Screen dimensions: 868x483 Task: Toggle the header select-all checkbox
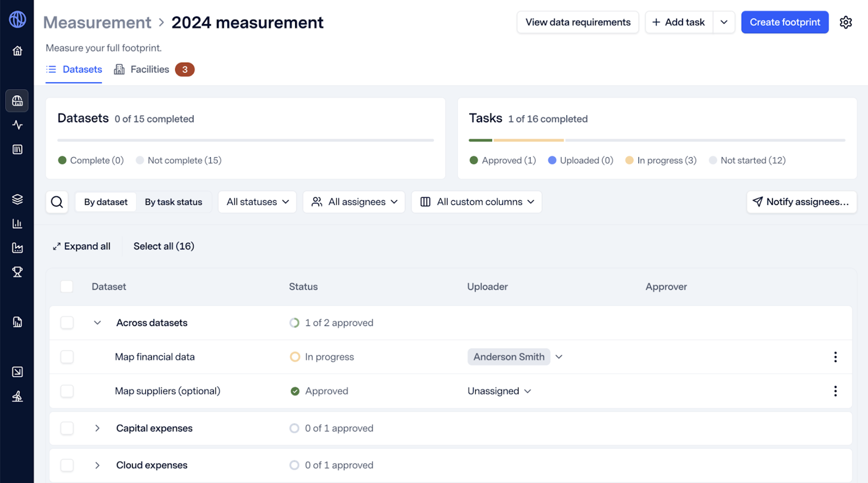click(67, 286)
